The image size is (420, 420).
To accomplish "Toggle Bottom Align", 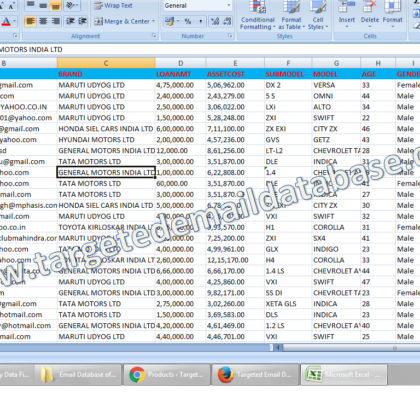I will pos(55,5).
